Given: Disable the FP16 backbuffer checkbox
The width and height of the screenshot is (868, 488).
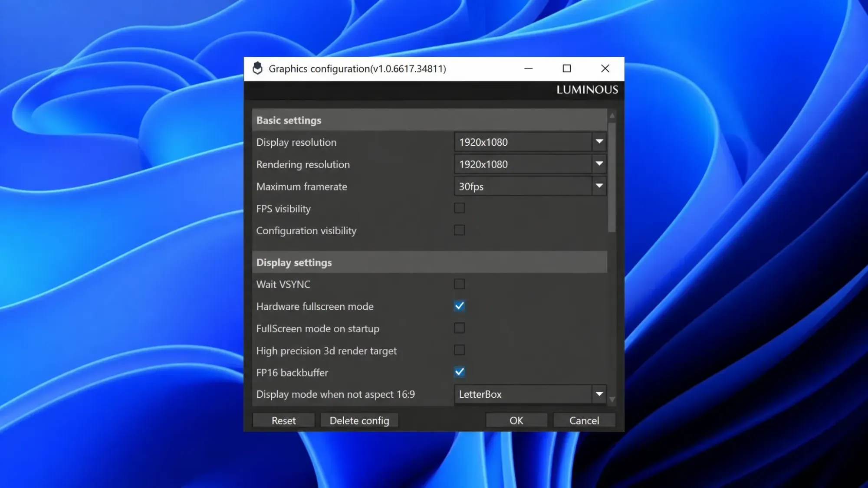Looking at the screenshot, I should [x=459, y=372].
